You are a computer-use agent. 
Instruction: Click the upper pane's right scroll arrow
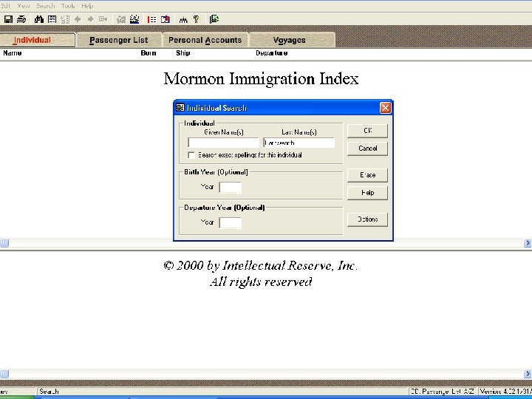[528, 243]
